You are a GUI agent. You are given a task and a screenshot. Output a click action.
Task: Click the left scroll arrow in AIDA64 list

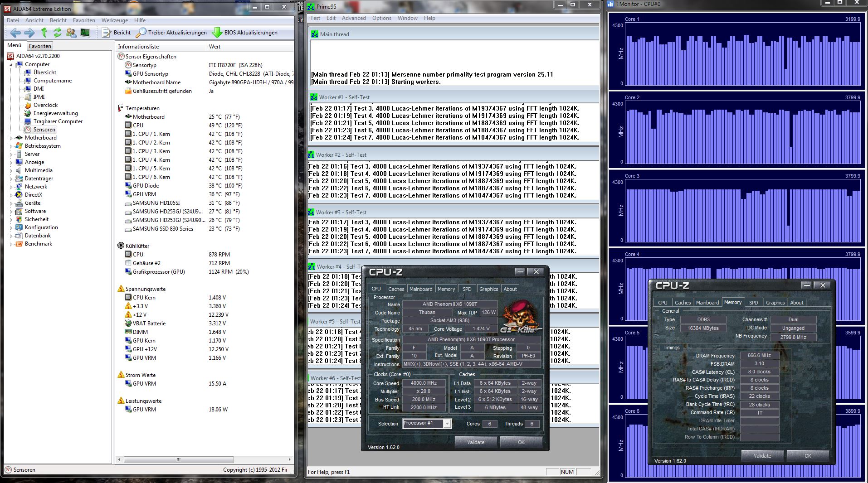click(x=120, y=459)
